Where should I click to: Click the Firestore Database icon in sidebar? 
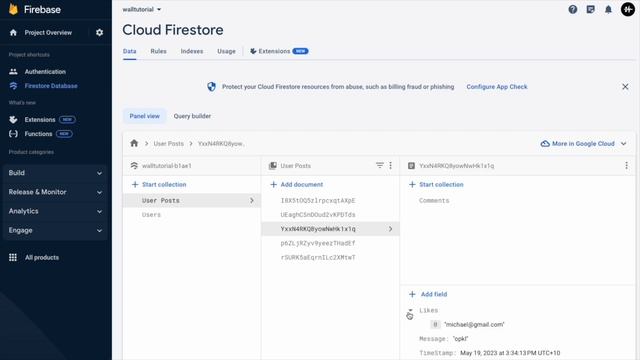pos(13,86)
